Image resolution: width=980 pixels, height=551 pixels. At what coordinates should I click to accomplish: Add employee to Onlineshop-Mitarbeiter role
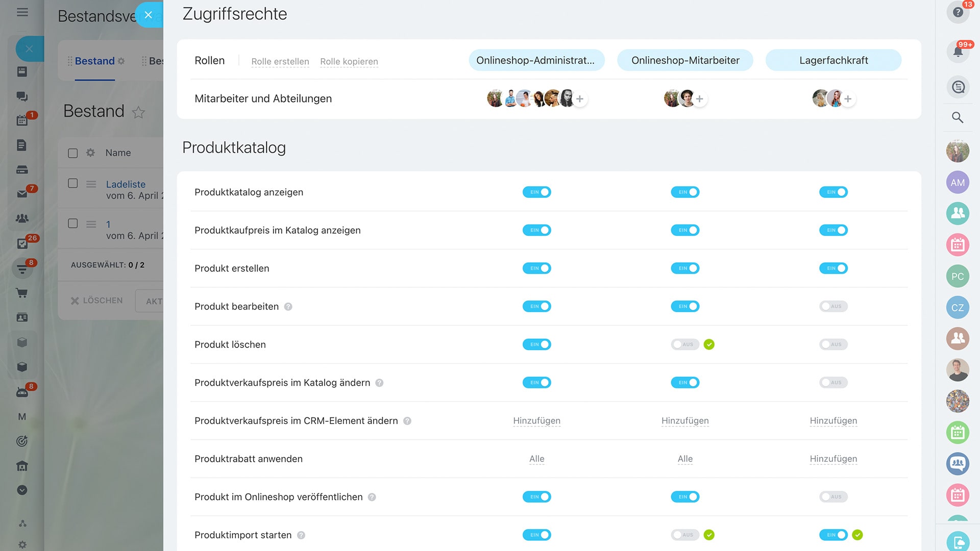tap(700, 99)
